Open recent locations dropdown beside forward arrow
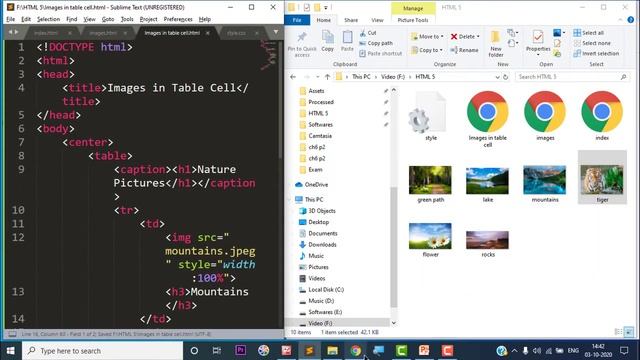 pyautogui.click(x=318, y=77)
